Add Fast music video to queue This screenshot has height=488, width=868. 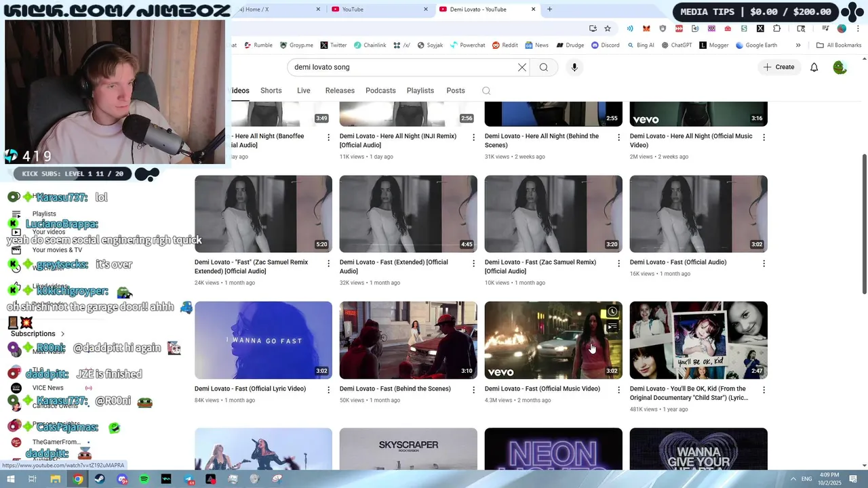[x=612, y=327]
